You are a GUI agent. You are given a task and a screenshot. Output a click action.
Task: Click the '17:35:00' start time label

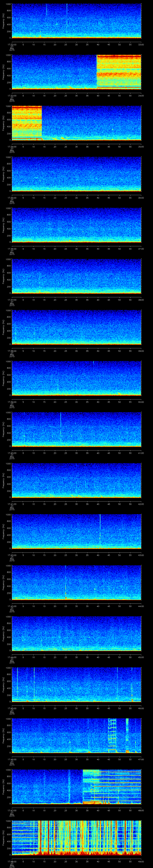[12, 197]
